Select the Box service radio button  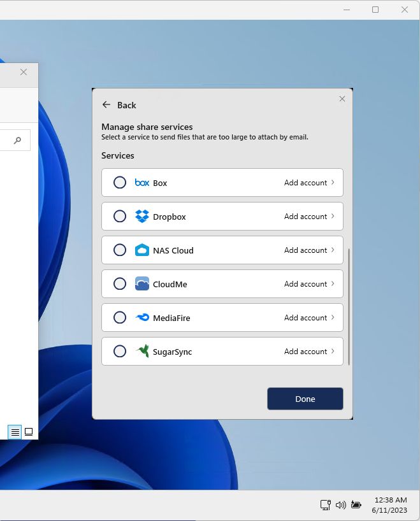(120, 182)
